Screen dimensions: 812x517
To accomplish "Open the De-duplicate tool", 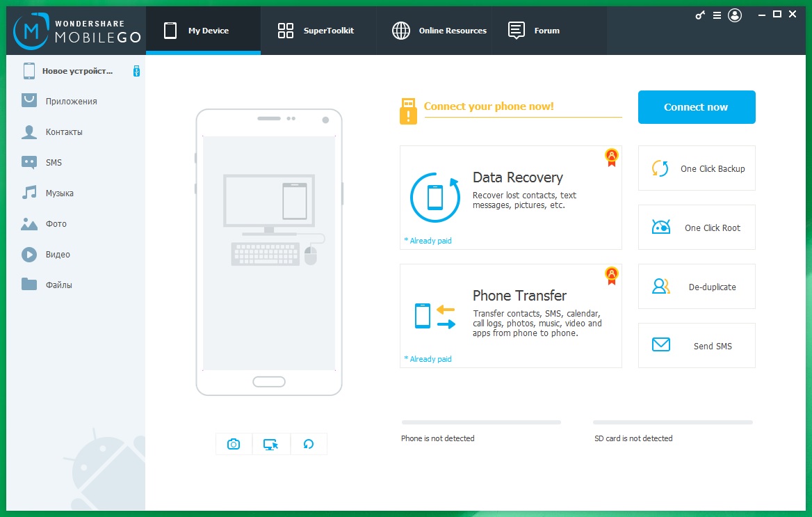I will pos(697,286).
